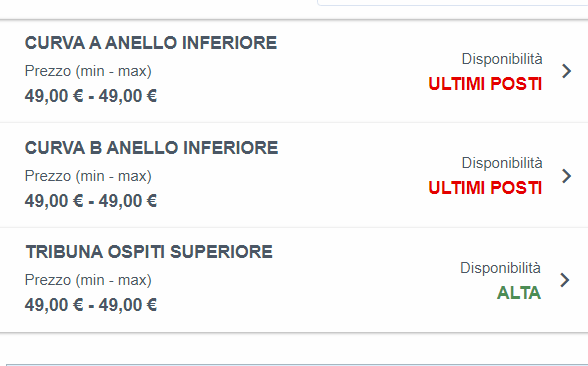The width and height of the screenshot is (588, 366).
Task: Click the partially visible panel below the list
Action: tap(297, 365)
